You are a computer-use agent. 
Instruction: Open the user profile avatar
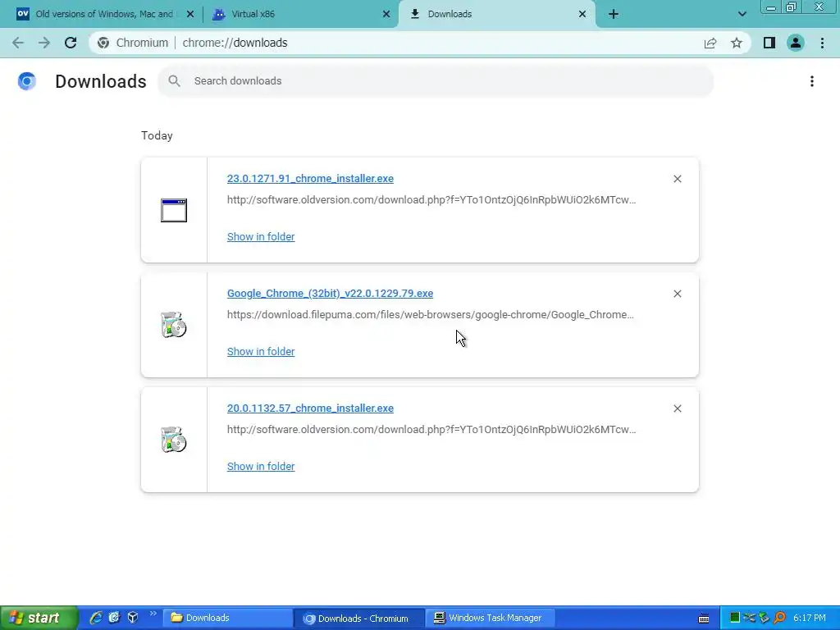pos(796,43)
